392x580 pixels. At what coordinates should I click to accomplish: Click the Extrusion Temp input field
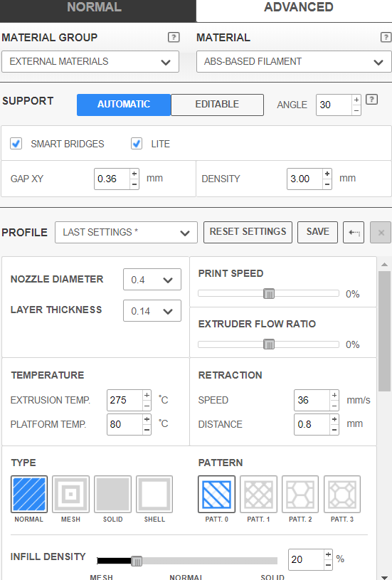(x=125, y=400)
